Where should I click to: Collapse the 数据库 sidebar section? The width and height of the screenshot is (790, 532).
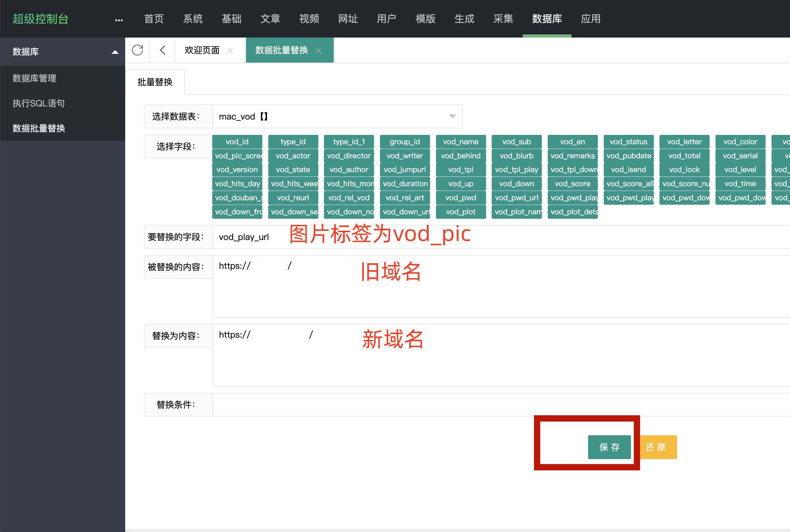pyautogui.click(x=115, y=52)
